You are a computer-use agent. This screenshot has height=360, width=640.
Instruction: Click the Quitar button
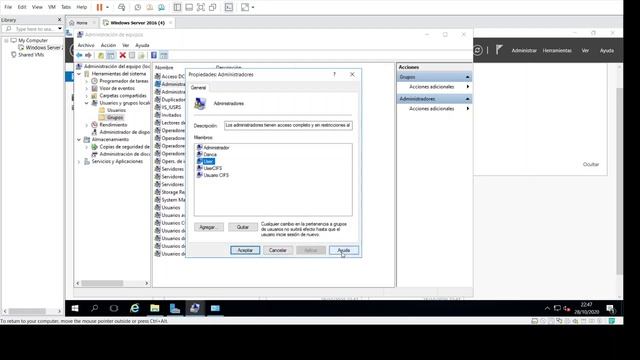point(242,227)
